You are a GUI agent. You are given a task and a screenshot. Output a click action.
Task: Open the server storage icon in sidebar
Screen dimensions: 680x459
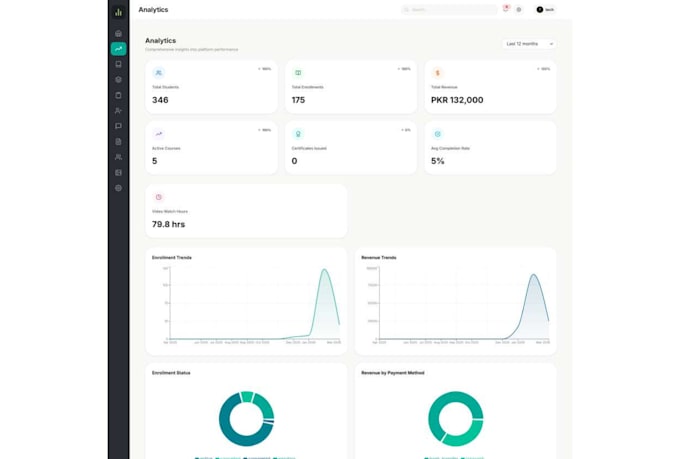coord(118,173)
